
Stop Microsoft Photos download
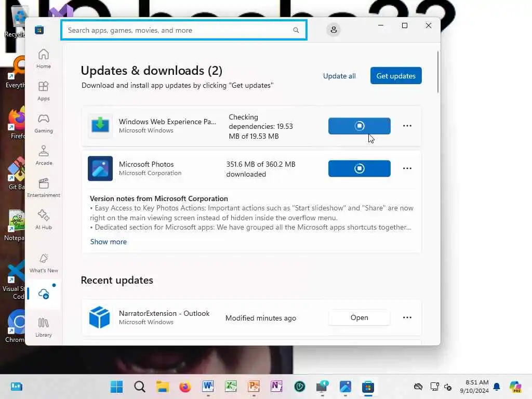click(x=360, y=168)
